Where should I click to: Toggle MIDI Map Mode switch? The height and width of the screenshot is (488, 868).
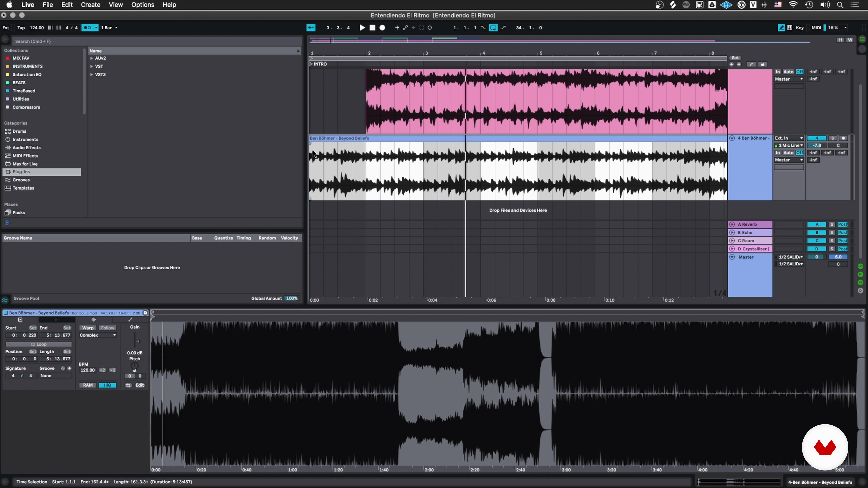[816, 28]
